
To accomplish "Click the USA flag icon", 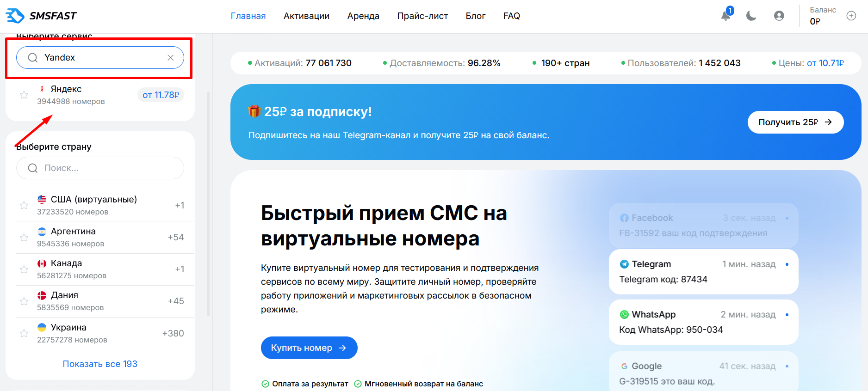I will [42, 199].
